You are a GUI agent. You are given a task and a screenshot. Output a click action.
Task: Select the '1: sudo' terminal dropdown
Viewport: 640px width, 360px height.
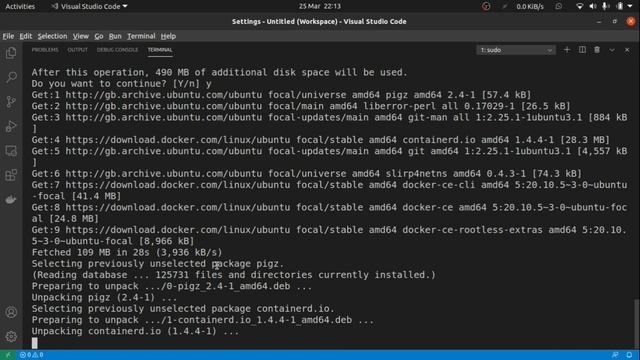click(516, 50)
